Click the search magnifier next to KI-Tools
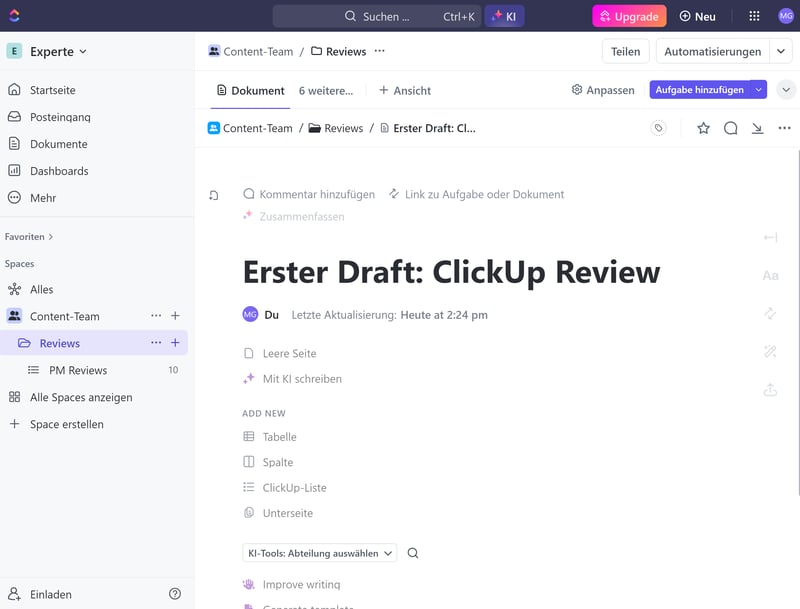 pyautogui.click(x=413, y=553)
